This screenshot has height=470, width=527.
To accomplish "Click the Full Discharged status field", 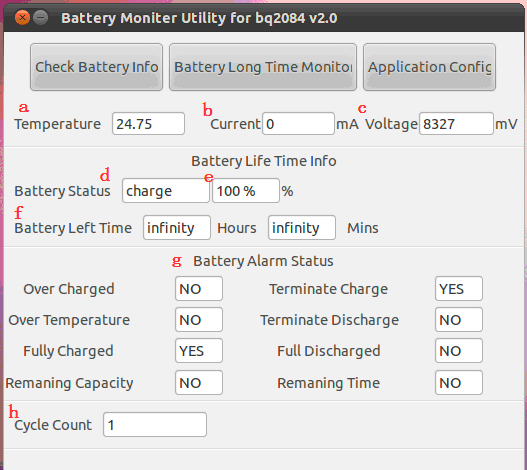I will coord(459,351).
